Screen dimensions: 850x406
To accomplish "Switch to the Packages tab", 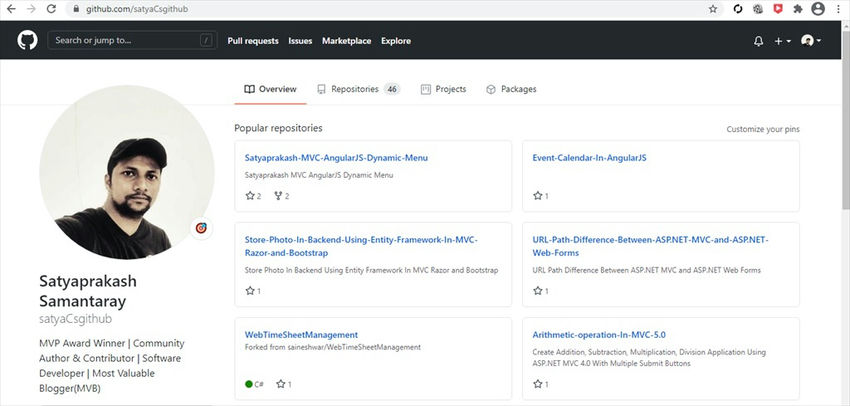I will (511, 89).
